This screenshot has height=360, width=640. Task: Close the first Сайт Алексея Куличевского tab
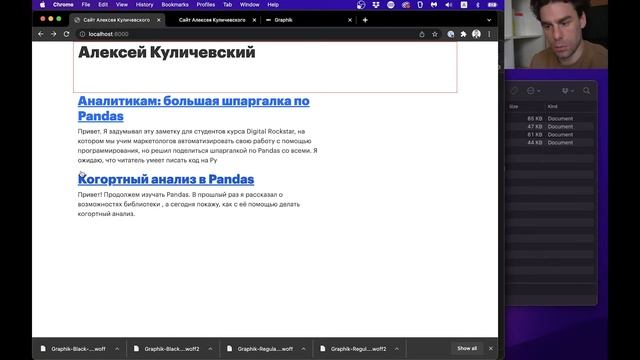tap(159, 20)
